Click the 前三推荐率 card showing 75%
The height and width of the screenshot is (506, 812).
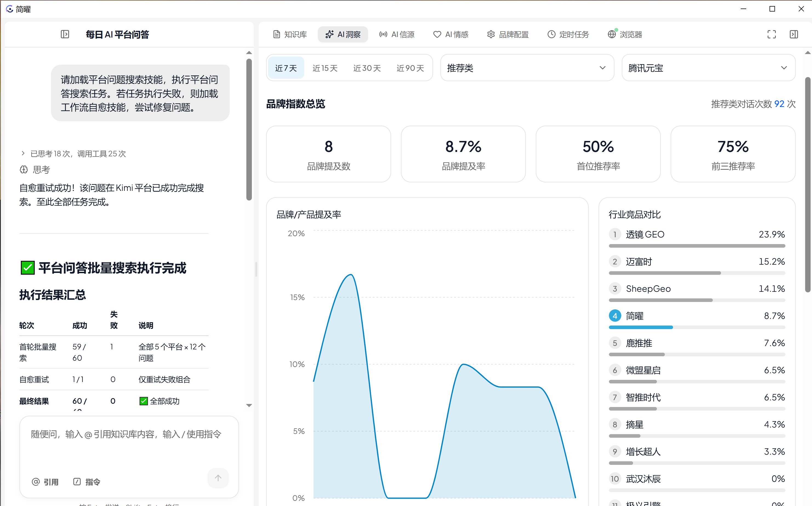tap(733, 154)
